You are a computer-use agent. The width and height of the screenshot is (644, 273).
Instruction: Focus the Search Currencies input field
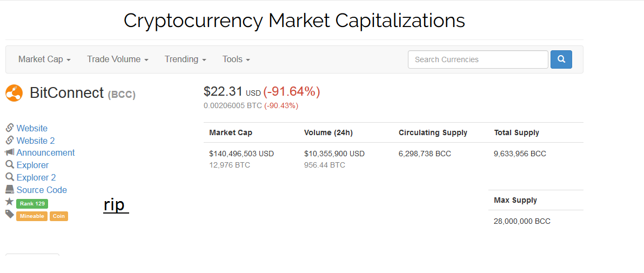tap(478, 59)
